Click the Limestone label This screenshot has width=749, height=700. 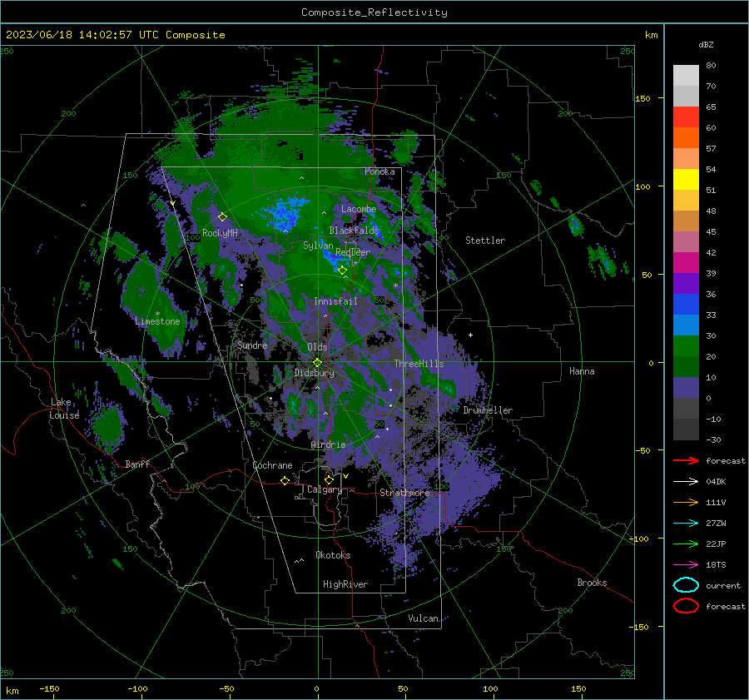[x=157, y=321]
